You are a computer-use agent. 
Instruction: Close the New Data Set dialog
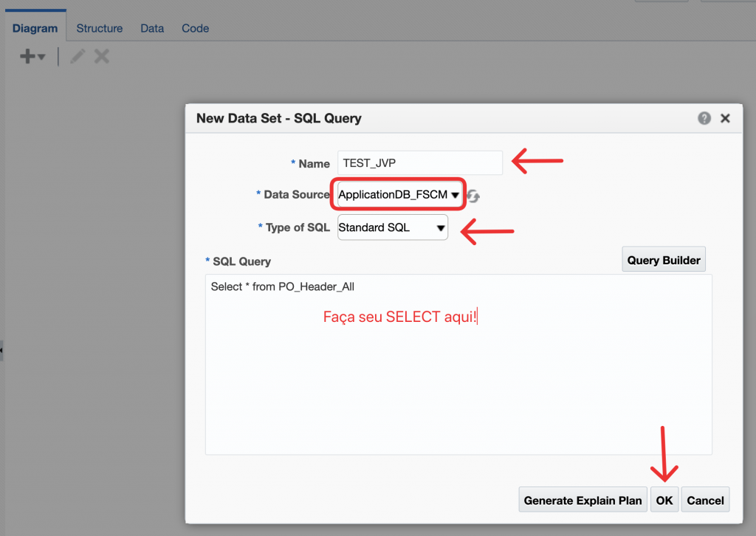tap(725, 118)
